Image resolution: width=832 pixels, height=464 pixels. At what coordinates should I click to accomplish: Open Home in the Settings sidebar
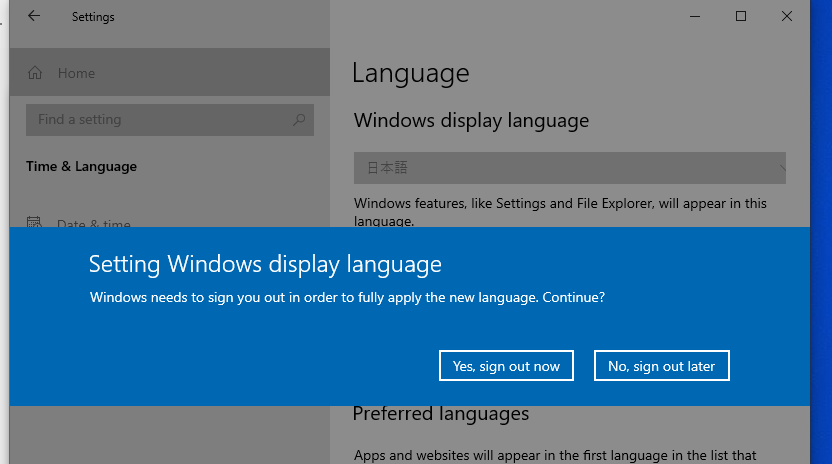pos(169,72)
